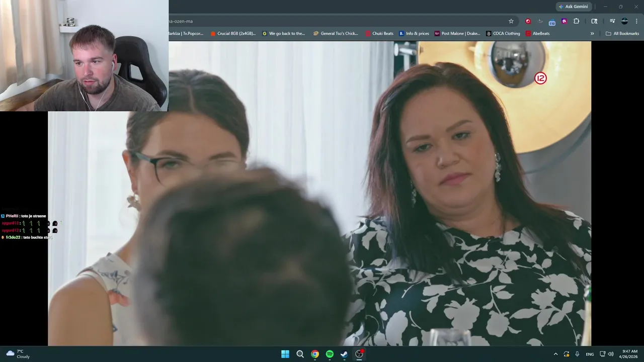
Task: Click the purple extension icon in toolbar
Action: pyautogui.click(x=564, y=21)
